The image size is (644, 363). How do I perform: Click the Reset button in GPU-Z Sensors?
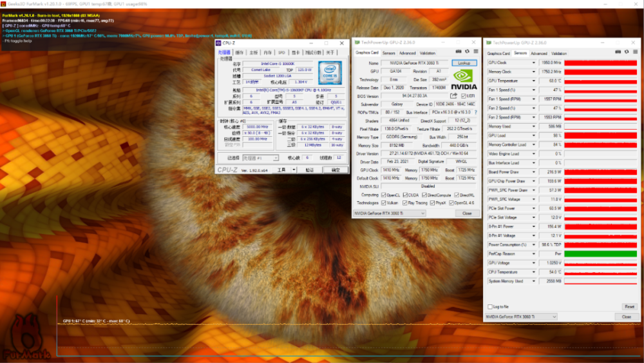629,307
